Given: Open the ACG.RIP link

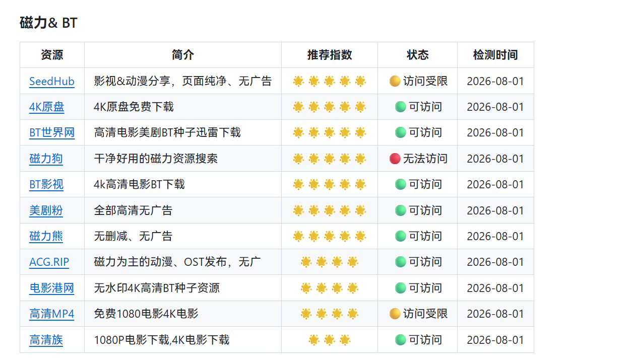Looking at the screenshot, I should click(x=49, y=262).
